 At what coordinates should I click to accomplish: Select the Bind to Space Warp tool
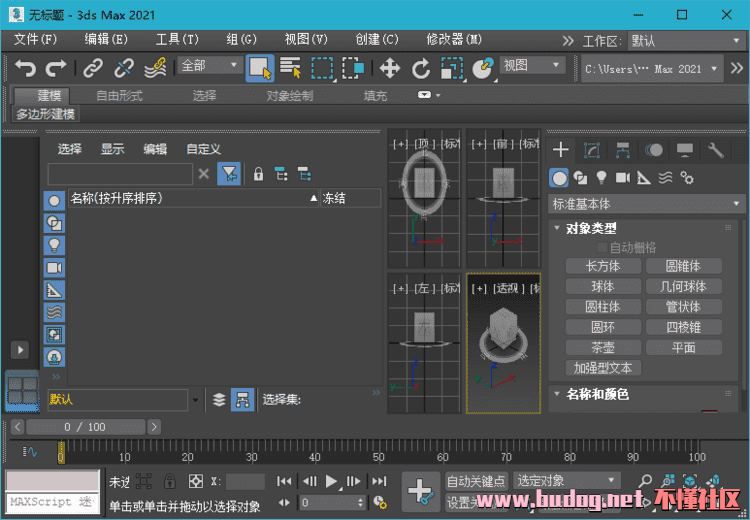click(x=155, y=67)
